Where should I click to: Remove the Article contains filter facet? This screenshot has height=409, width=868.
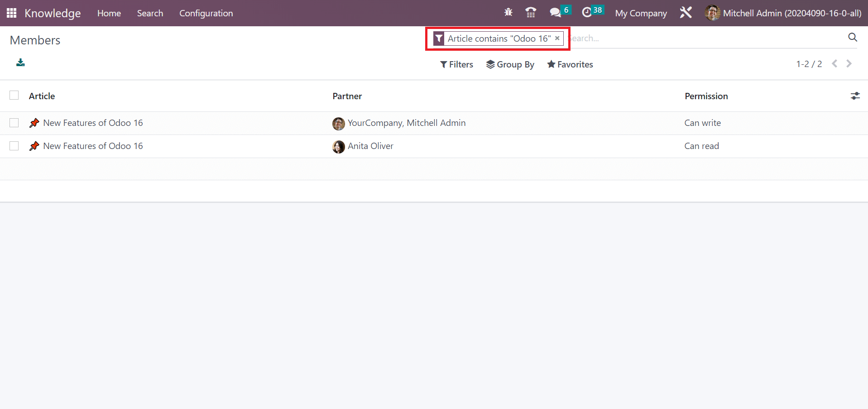(x=557, y=38)
